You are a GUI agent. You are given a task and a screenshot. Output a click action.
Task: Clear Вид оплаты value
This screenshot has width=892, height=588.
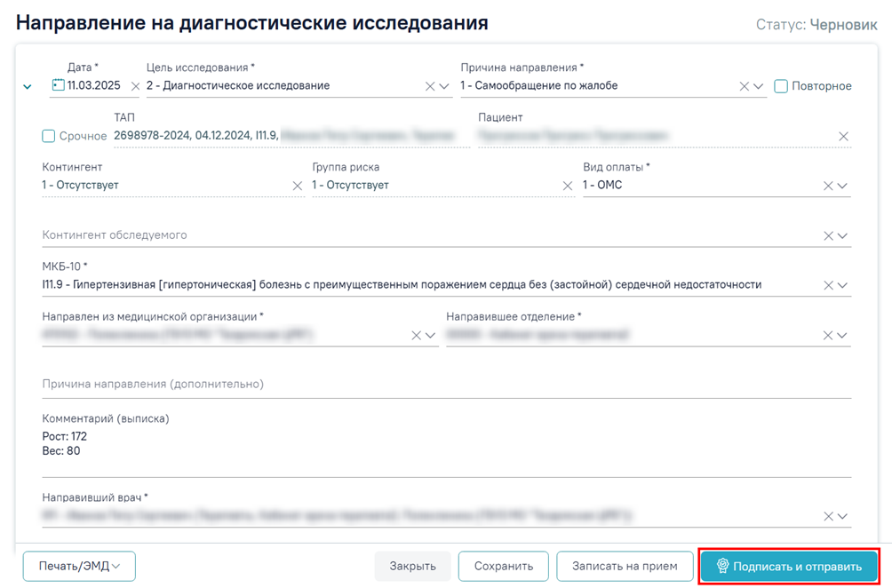coord(828,186)
